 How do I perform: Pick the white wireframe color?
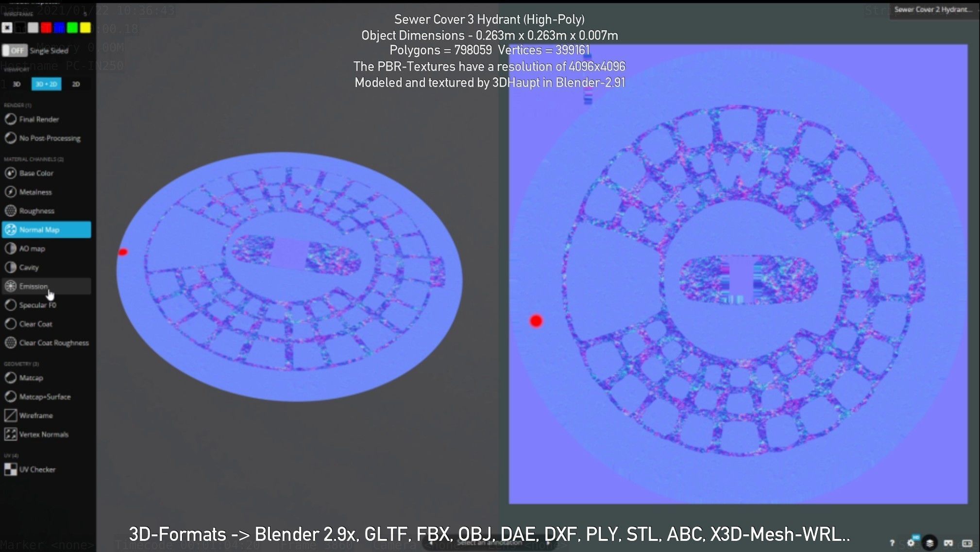33,28
